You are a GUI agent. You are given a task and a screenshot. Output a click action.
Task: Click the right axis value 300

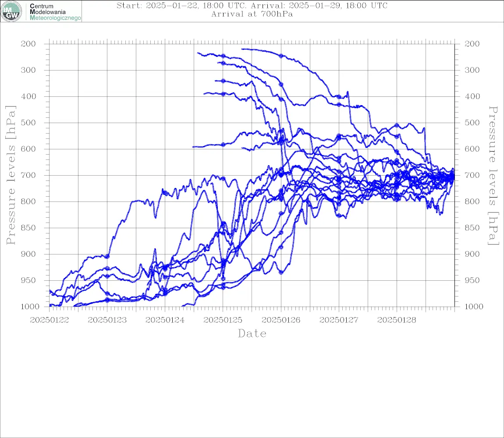point(472,70)
